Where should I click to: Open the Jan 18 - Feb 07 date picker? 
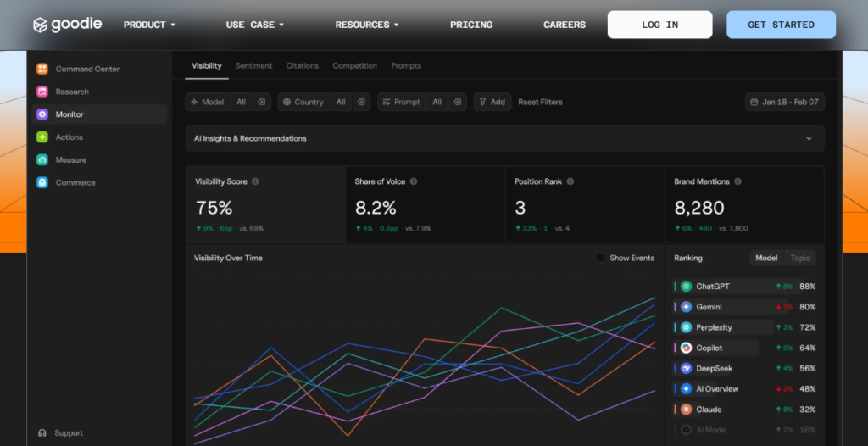785,102
